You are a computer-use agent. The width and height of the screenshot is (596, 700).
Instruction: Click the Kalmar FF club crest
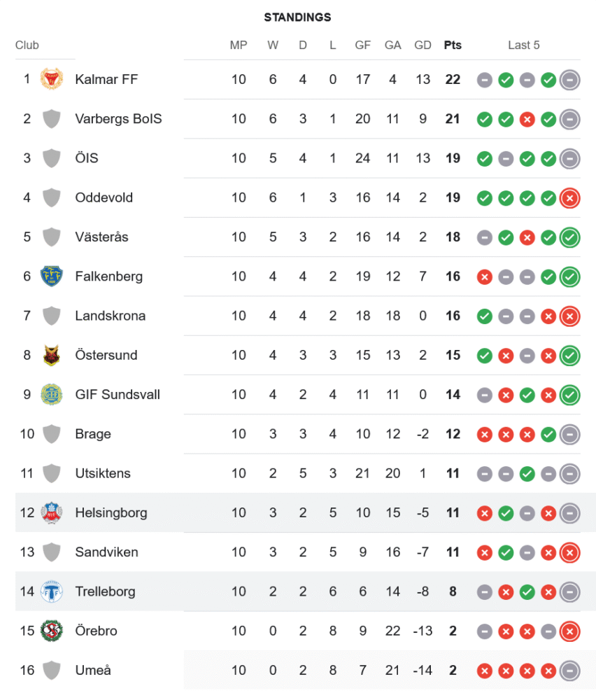click(51, 79)
